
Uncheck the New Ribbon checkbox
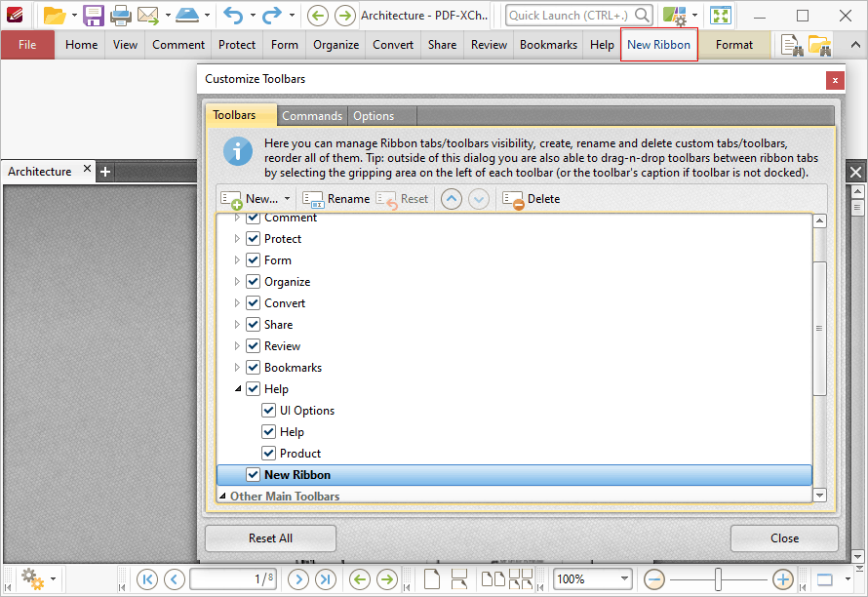tap(253, 475)
